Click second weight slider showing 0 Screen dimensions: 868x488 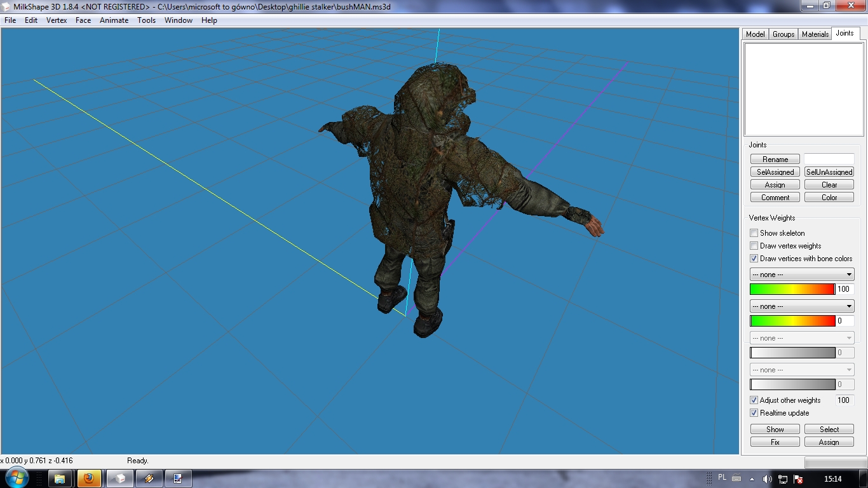pyautogui.click(x=792, y=321)
